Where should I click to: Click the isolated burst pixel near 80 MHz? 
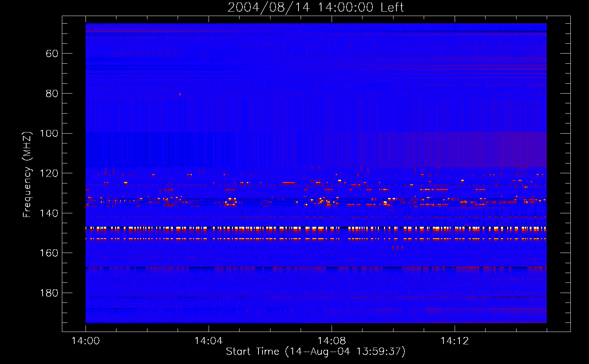click(x=180, y=95)
